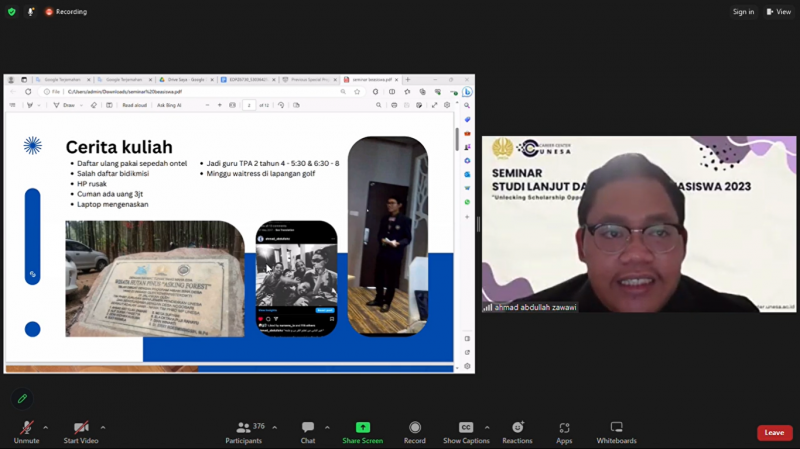Open the View layout menu
800x449 pixels.
(778, 12)
